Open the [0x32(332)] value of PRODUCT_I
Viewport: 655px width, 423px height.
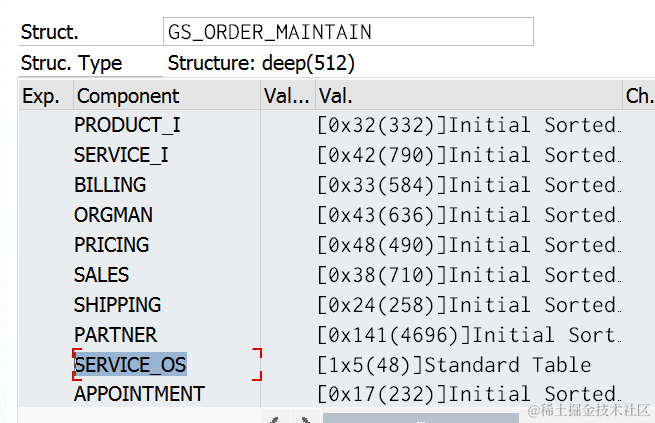[469, 125]
